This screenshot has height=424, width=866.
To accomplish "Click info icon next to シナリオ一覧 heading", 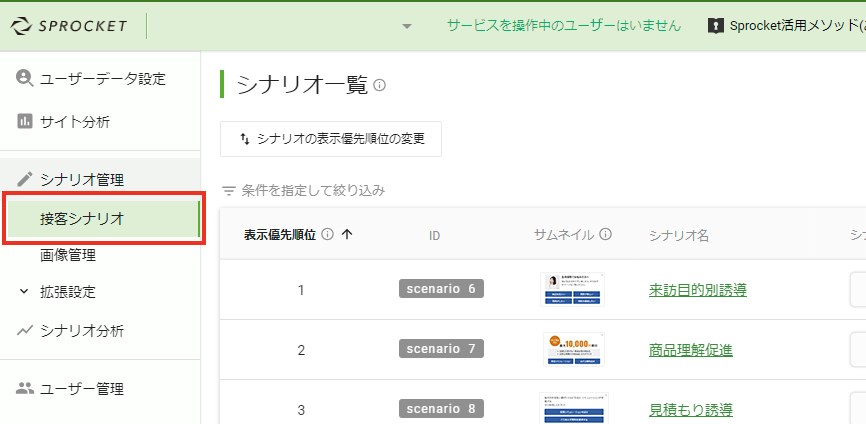I will (379, 86).
